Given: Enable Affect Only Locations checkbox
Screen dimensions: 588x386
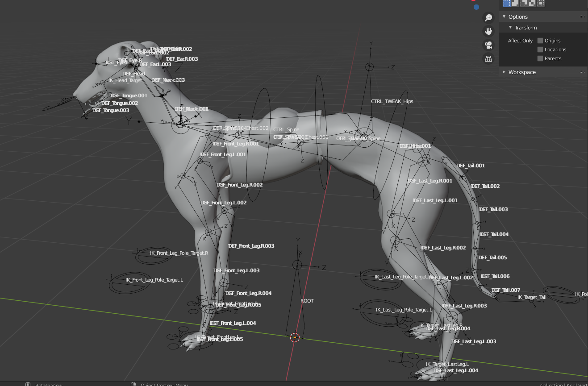Looking at the screenshot, I should pos(540,50).
